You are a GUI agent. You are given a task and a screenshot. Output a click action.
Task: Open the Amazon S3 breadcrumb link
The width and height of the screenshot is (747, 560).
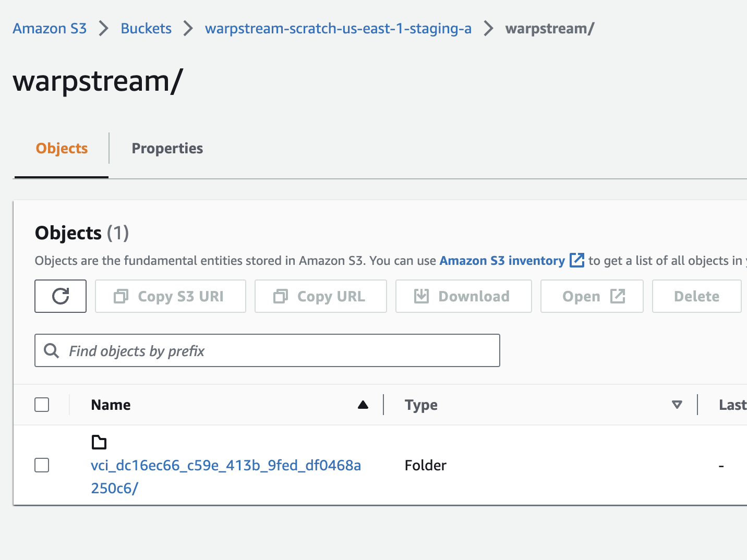[x=50, y=29]
